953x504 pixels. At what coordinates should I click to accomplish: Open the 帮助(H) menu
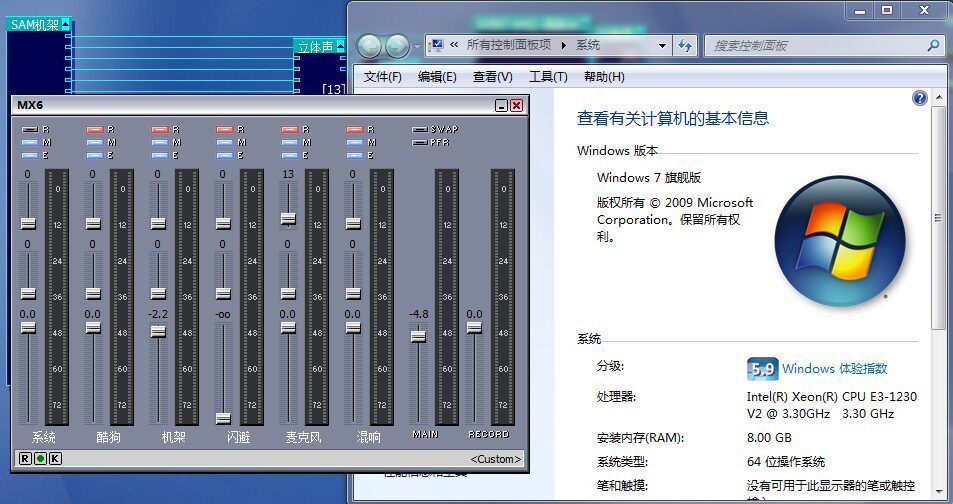tap(604, 77)
